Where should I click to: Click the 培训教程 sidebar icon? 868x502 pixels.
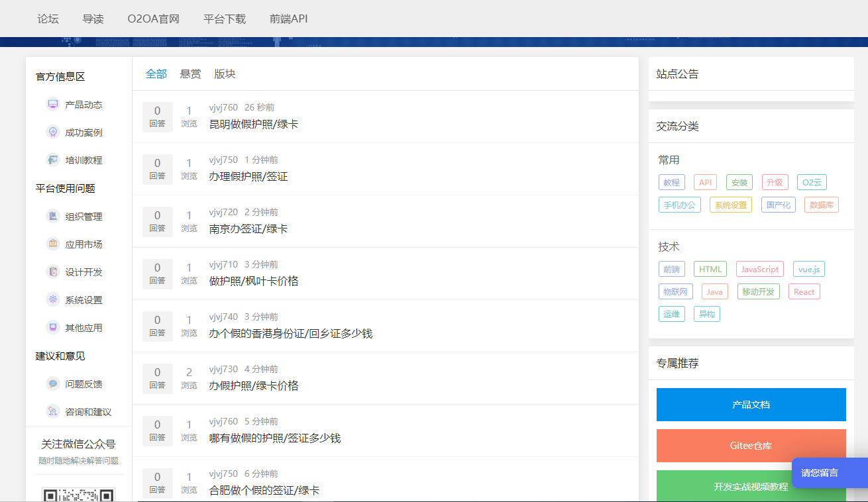53,160
